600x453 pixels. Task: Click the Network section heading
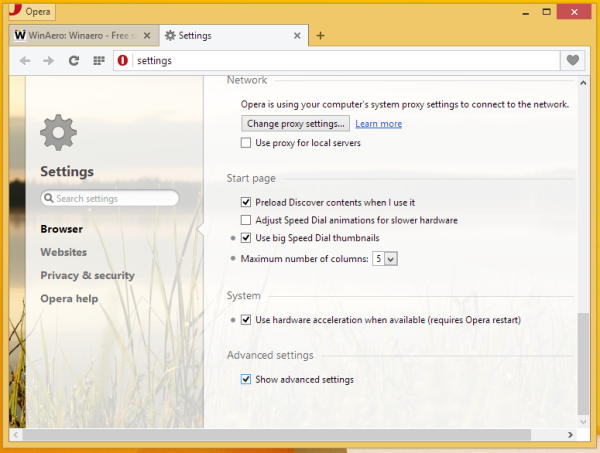click(247, 80)
